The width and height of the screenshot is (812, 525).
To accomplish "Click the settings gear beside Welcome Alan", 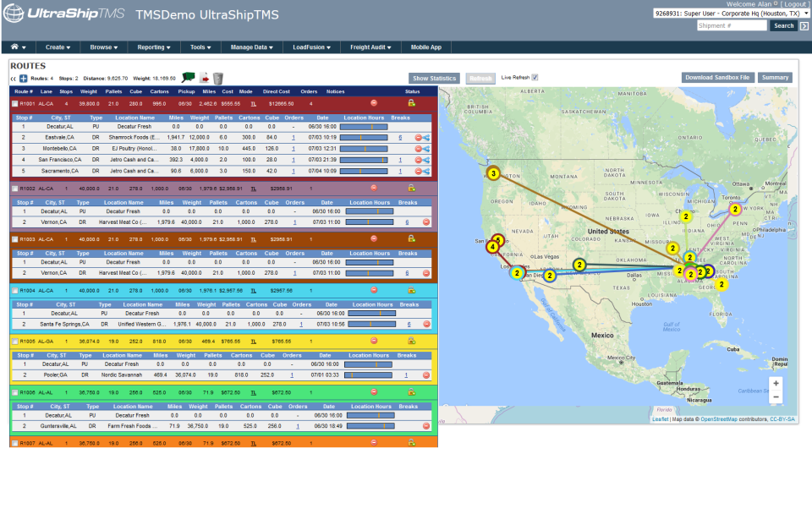I will 776,3.
